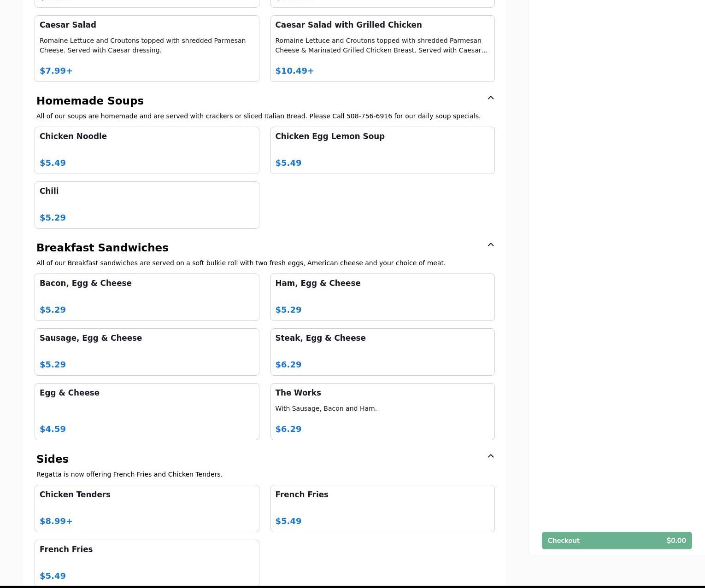Click the $6.29 price on The Works
The width and height of the screenshot is (705, 588).
click(x=288, y=429)
